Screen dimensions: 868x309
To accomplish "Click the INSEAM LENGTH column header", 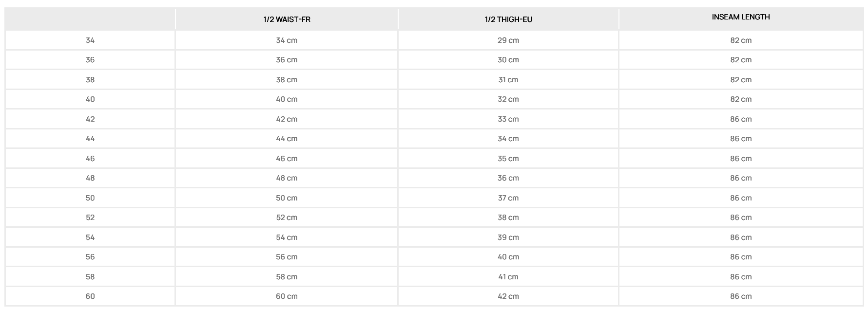I will click(741, 17).
